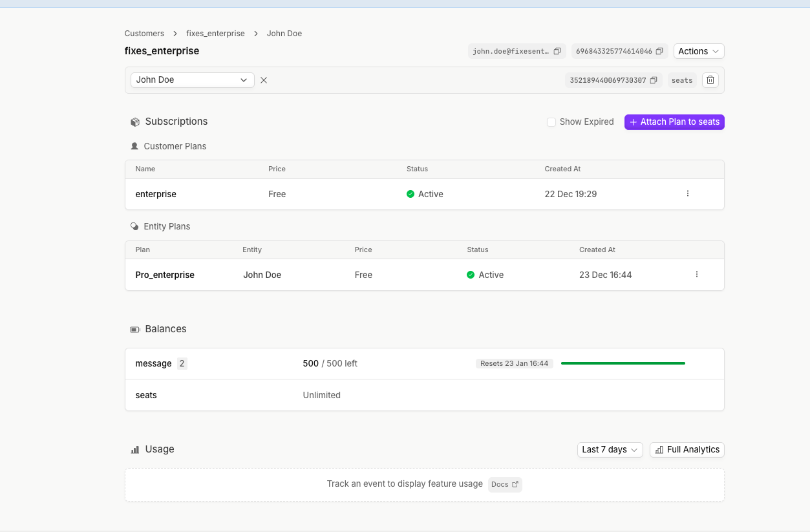Open the Docs external link
The width and height of the screenshot is (810, 532).
click(505, 484)
